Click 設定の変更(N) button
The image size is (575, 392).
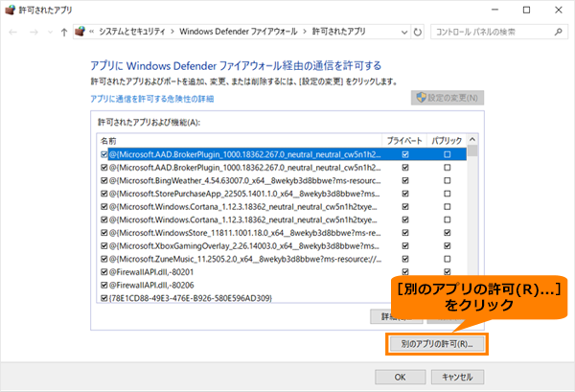(448, 98)
